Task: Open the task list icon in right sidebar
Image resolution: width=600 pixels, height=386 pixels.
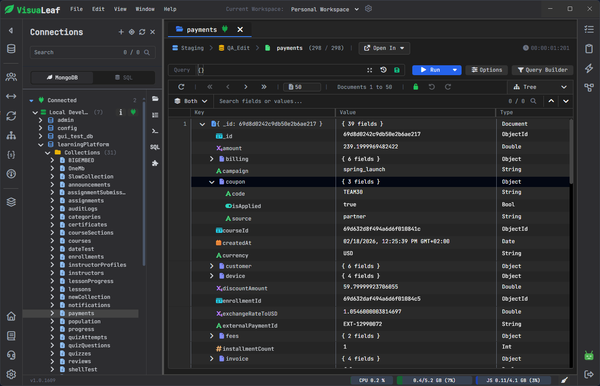Action: pos(589,29)
